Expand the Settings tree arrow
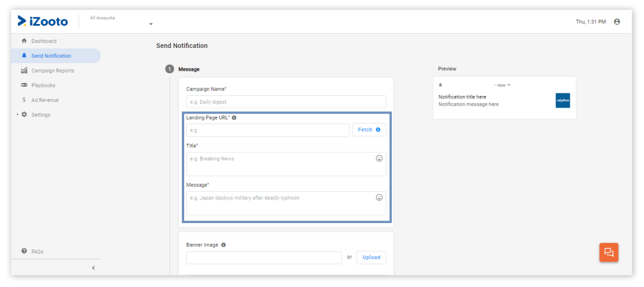 pos(17,114)
